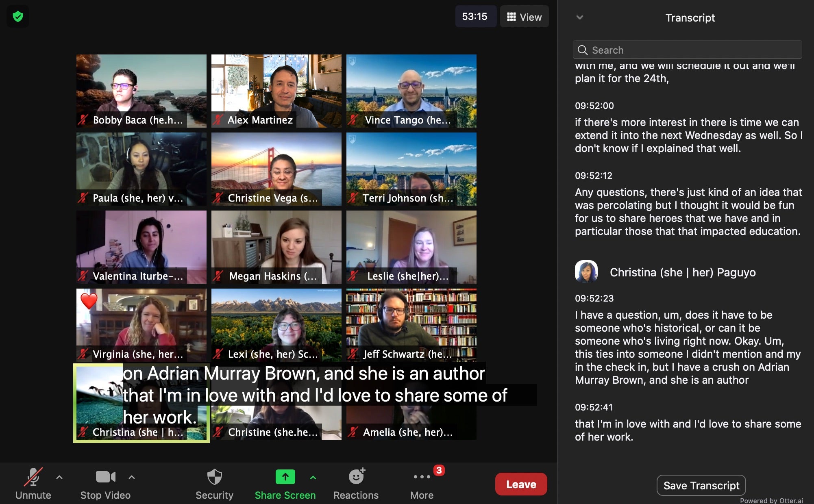Open the View layout menu
Screen dimensions: 814x504
click(524, 17)
